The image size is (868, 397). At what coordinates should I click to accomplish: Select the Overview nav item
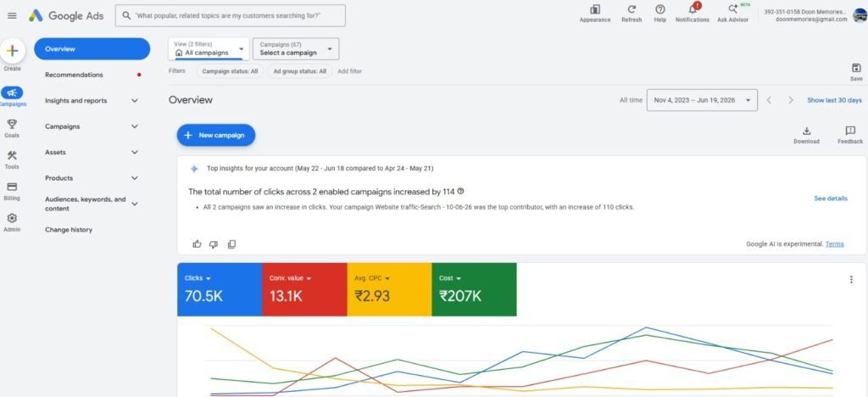[x=92, y=48]
